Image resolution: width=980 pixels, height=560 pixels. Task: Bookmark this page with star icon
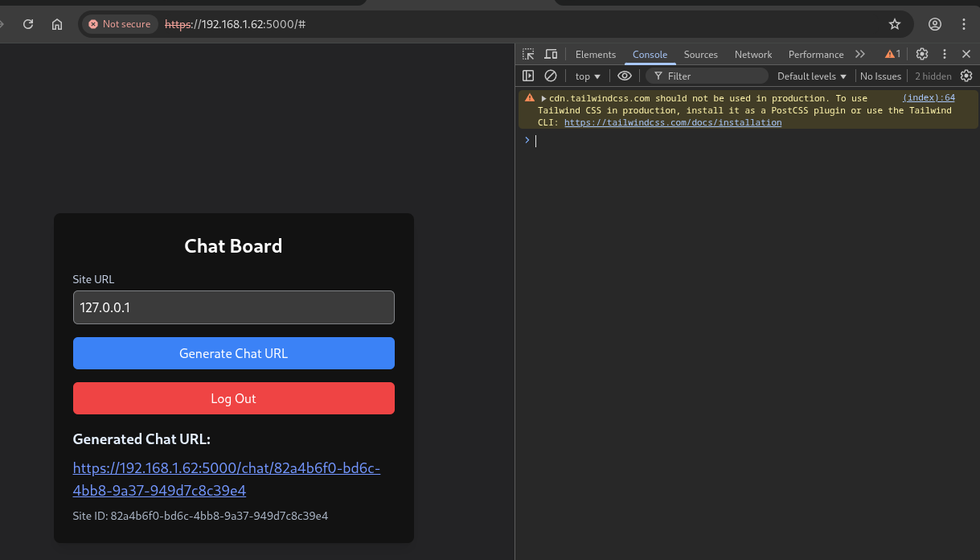(895, 24)
